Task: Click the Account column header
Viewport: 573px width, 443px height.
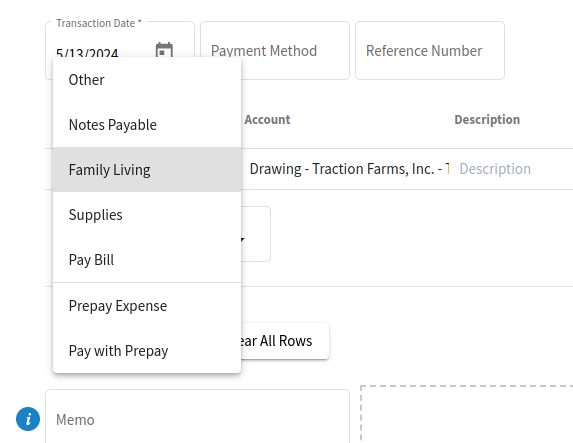Action: [267, 120]
